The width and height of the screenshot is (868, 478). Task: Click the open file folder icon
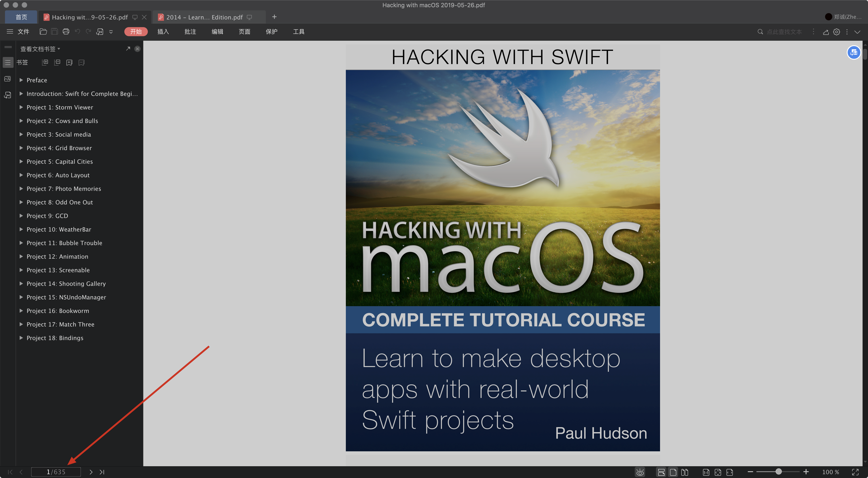[43, 32]
